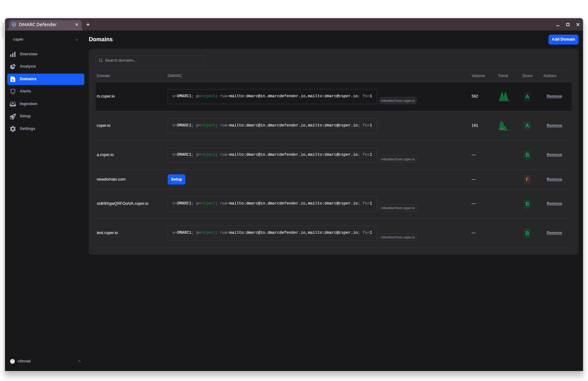The height and width of the screenshot is (381, 588).
Task: Open Setup via the rocket icon
Action: [x=13, y=116]
